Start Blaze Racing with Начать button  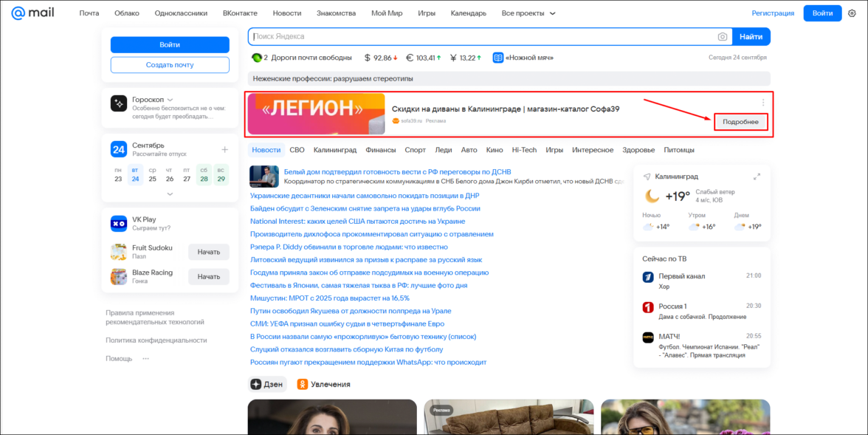[209, 276]
